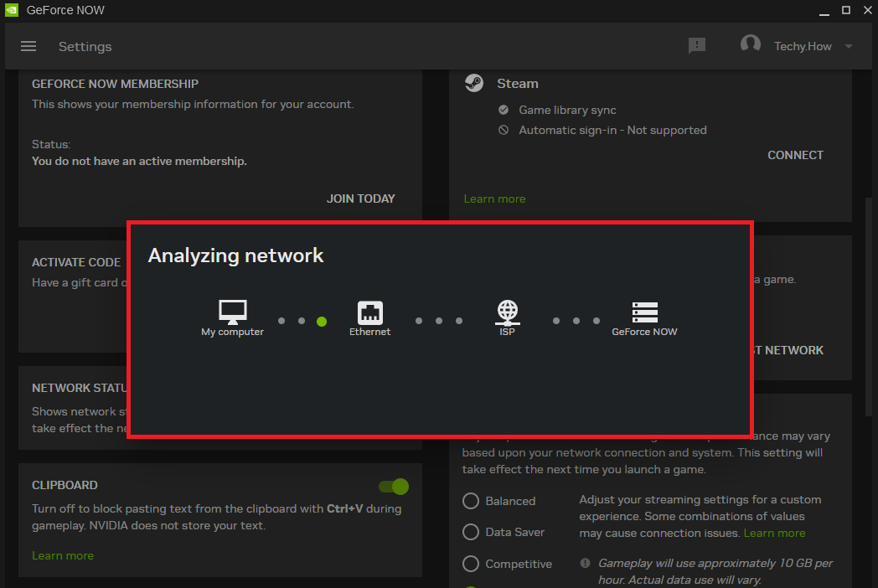Click the Steam logo icon
Viewport: 878px width, 588px height.
[x=474, y=84]
